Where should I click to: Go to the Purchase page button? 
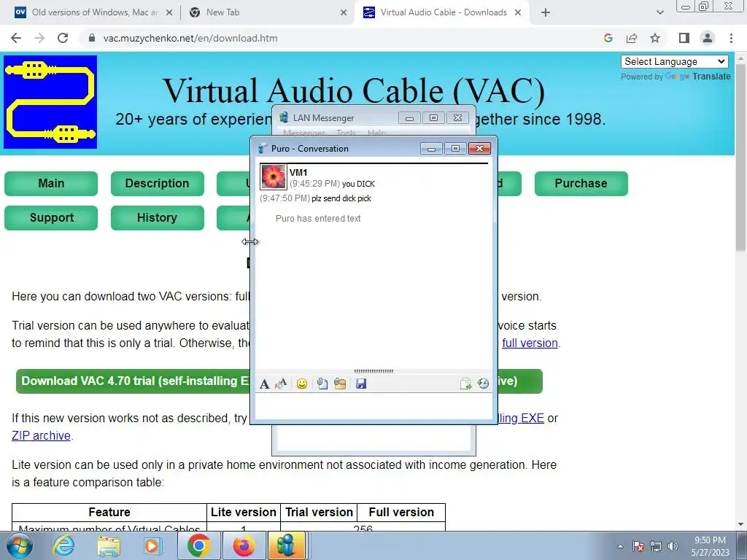pos(581,183)
